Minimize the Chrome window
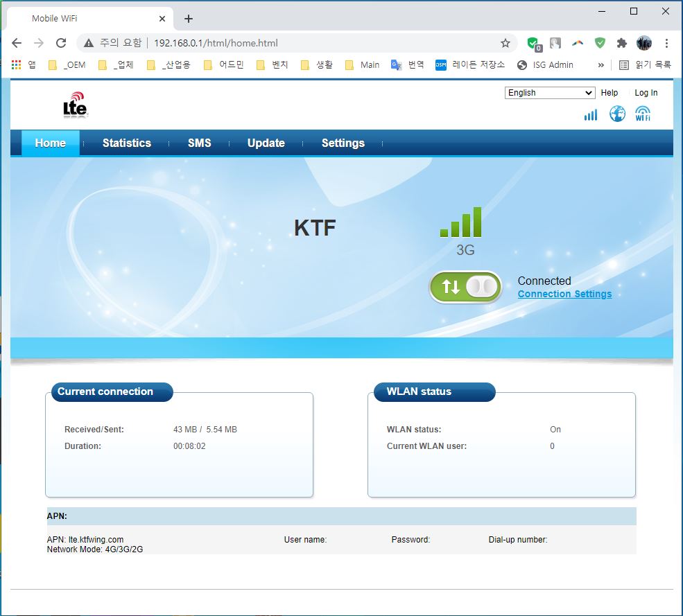This screenshot has height=616, width=683. (x=602, y=11)
